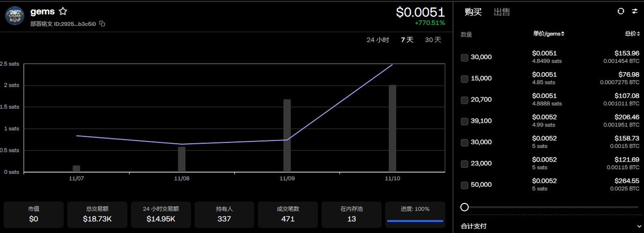Click the 11/10 volume bar
Screen dimensions: 644x233
coord(392,128)
